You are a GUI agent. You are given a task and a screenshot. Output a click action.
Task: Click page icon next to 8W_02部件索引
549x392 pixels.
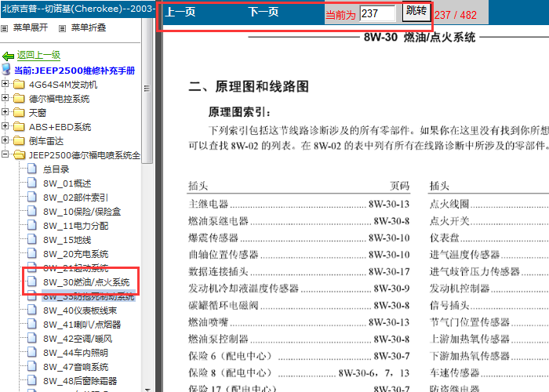tap(32, 197)
